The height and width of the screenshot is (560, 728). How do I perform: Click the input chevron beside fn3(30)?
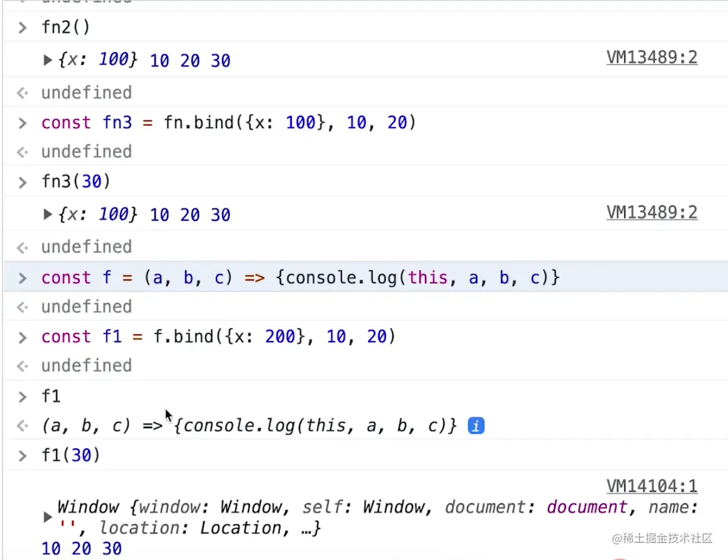(23, 182)
